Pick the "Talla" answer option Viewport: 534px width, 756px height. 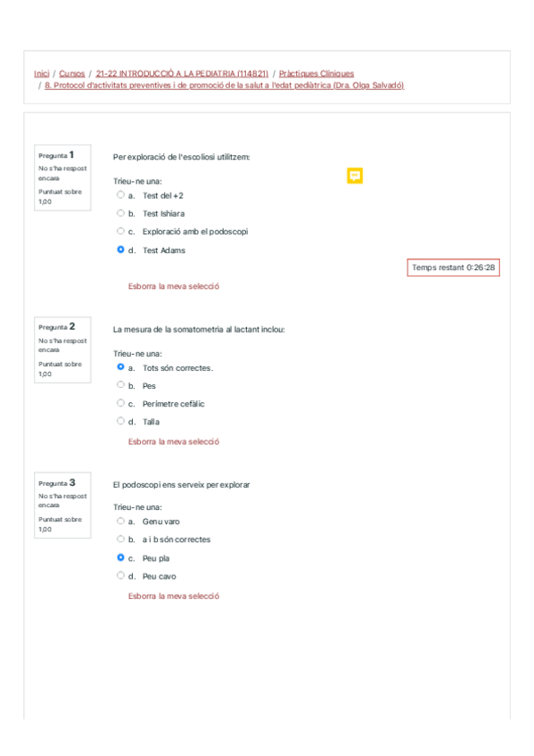pos(121,421)
